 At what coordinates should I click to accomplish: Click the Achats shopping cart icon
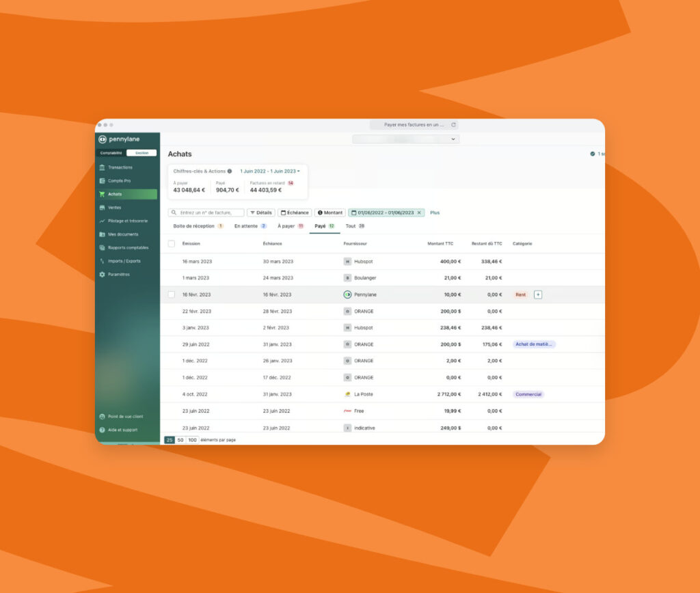[x=102, y=194]
